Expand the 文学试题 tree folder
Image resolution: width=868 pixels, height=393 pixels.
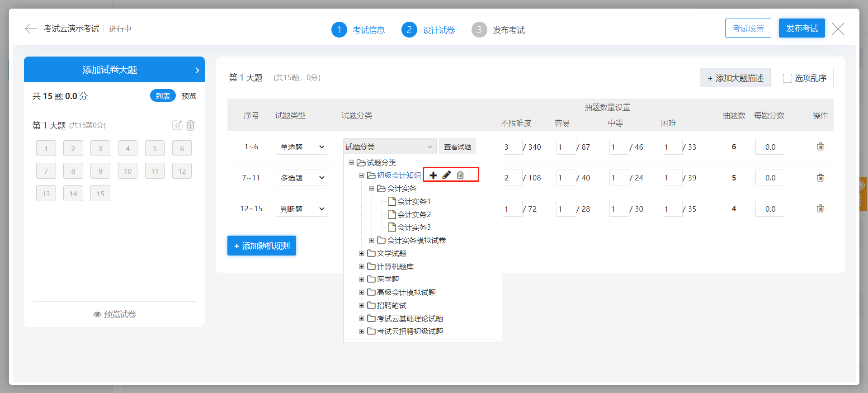pos(362,254)
